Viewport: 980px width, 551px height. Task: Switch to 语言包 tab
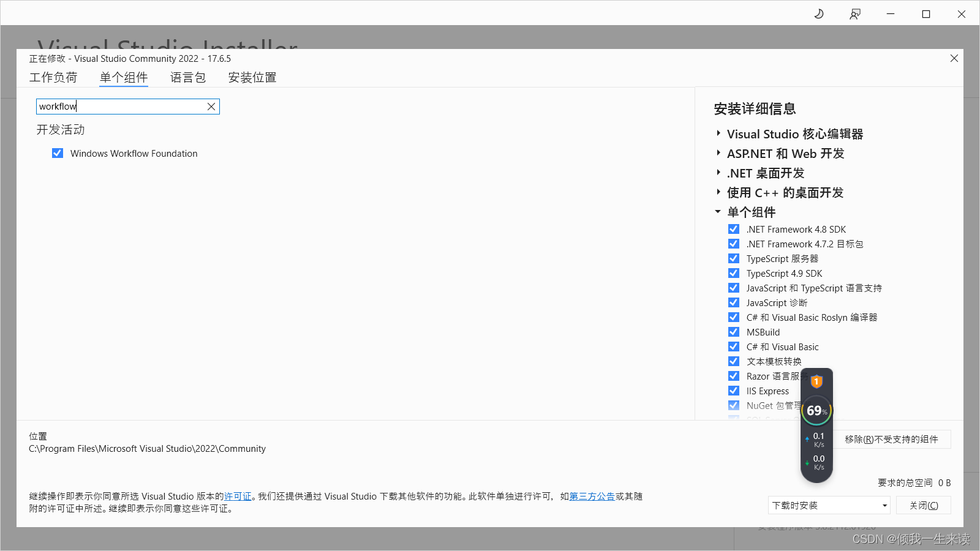pyautogui.click(x=188, y=77)
